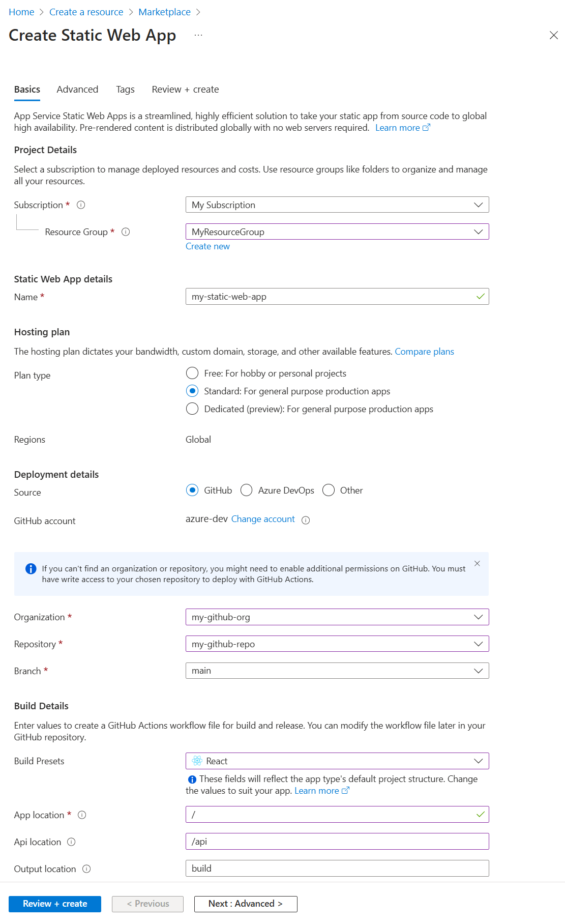Click the Review + create button
Viewport: 565px width, 924px height.
point(55,904)
